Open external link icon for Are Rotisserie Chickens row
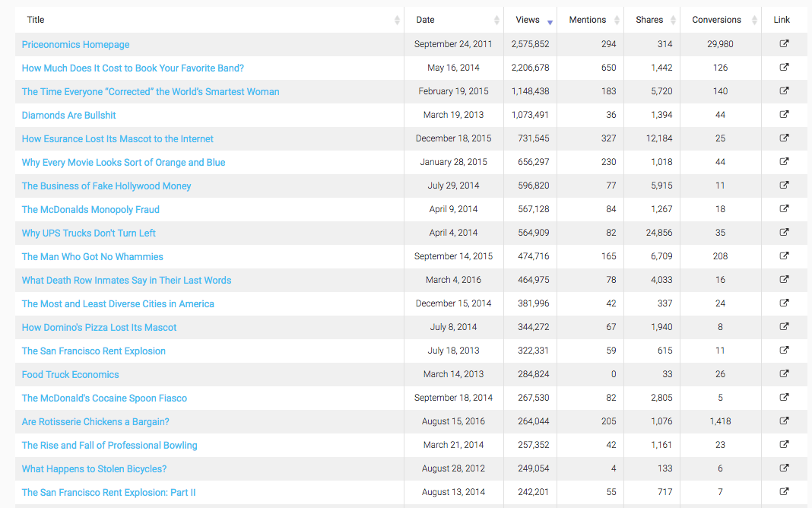 tap(784, 421)
